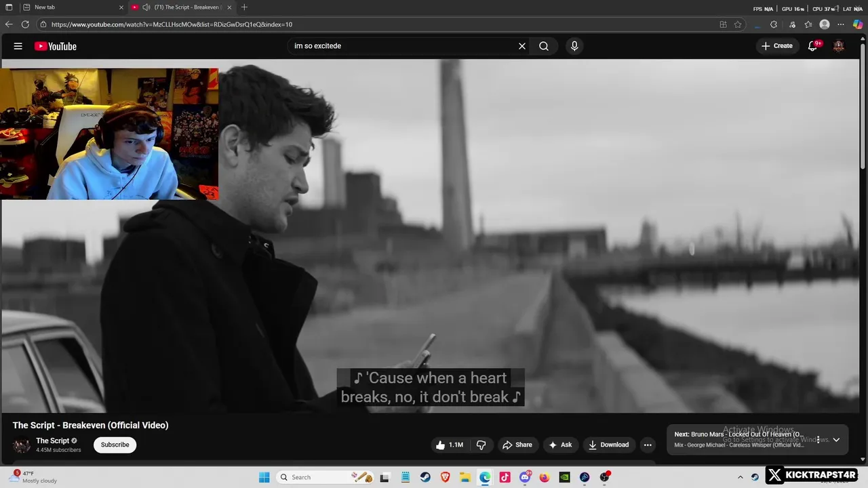Open Task View on the taskbar

[x=384, y=477]
